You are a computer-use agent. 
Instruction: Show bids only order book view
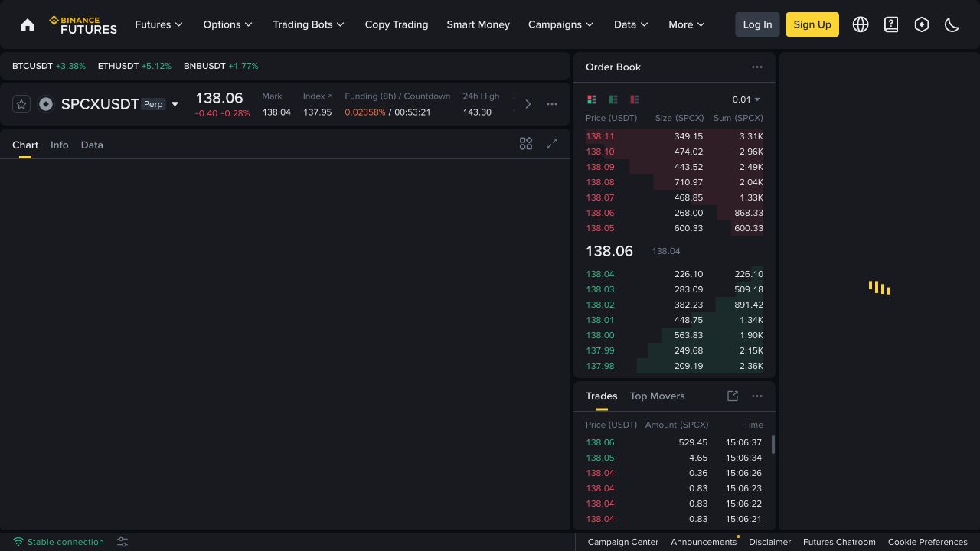(x=613, y=99)
